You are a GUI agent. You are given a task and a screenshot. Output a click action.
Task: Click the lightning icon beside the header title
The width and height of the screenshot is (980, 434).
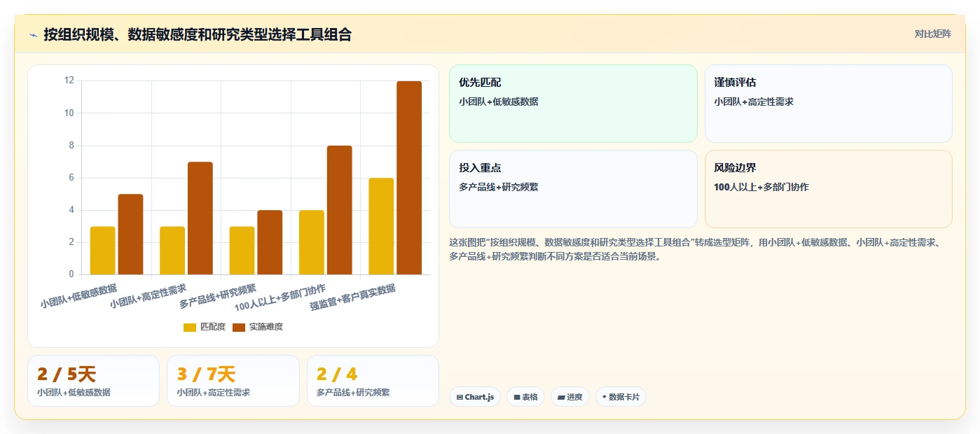pyautogui.click(x=33, y=35)
